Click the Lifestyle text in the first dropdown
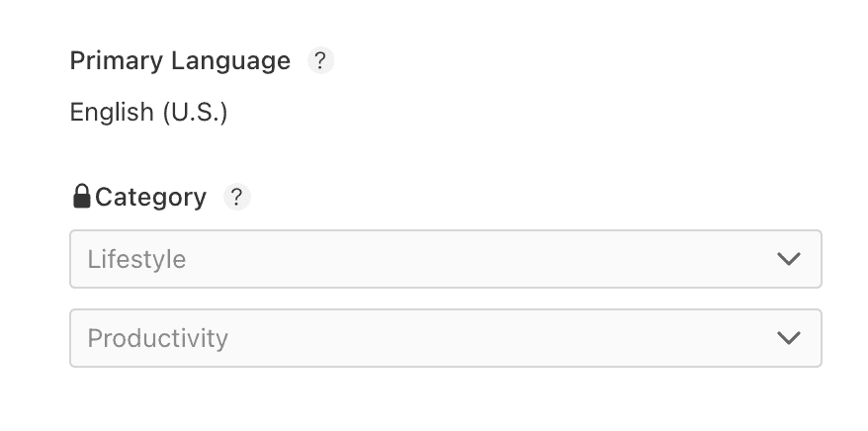This screenshot has height=431, width=868. [136, 260]
